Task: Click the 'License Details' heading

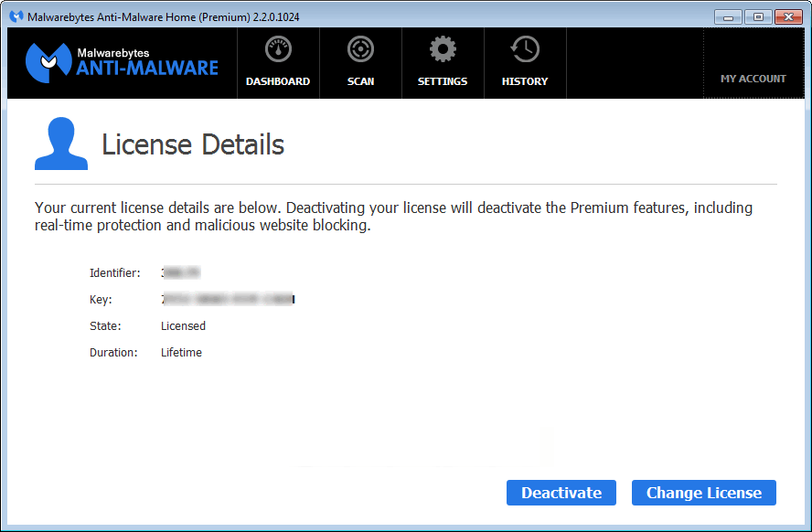Action: coord(193,144)
